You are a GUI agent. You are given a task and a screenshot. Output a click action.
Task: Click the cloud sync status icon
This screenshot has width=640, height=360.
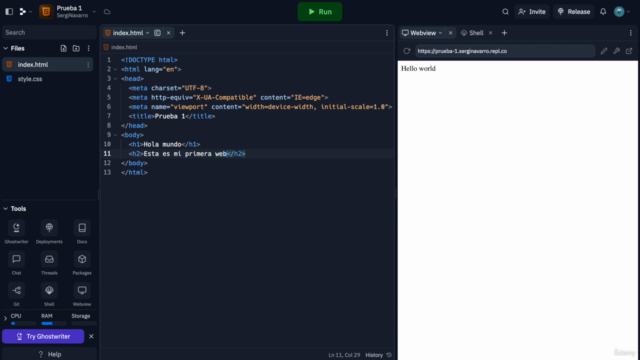pyautogui.click(x=107, y=12)
